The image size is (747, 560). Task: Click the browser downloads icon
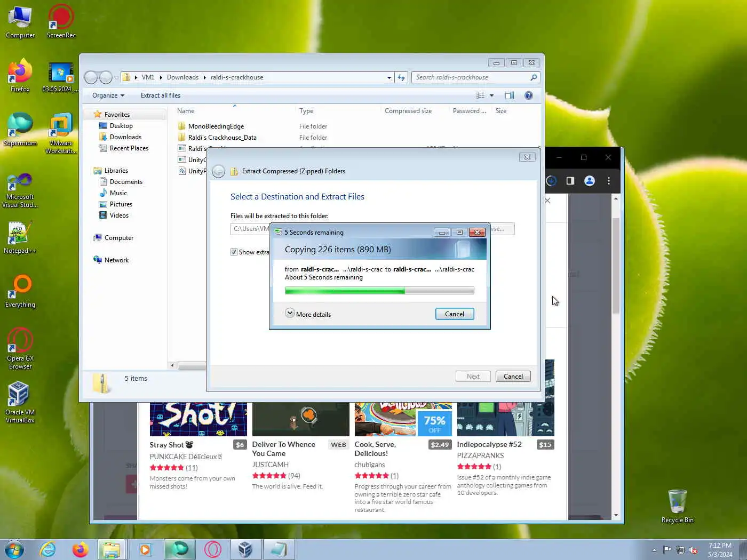click(x=552, y=181)
